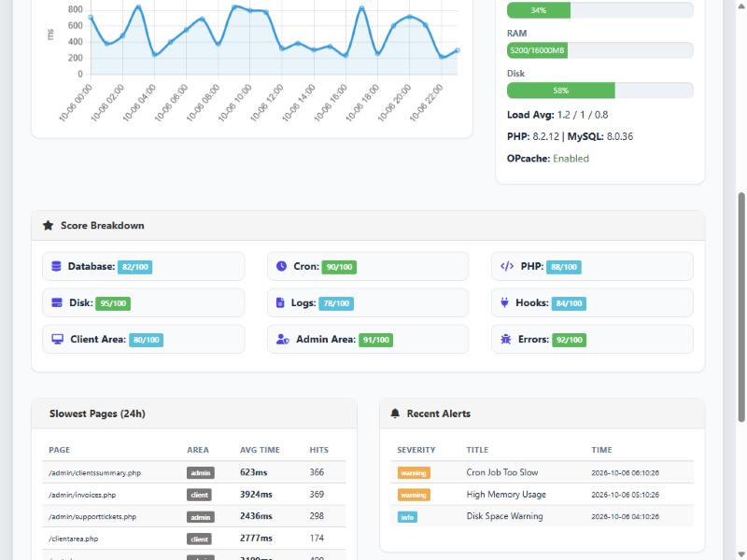
Task: Click the RAM 5200/16000MB progress bar
Action: tap(600, 50)
